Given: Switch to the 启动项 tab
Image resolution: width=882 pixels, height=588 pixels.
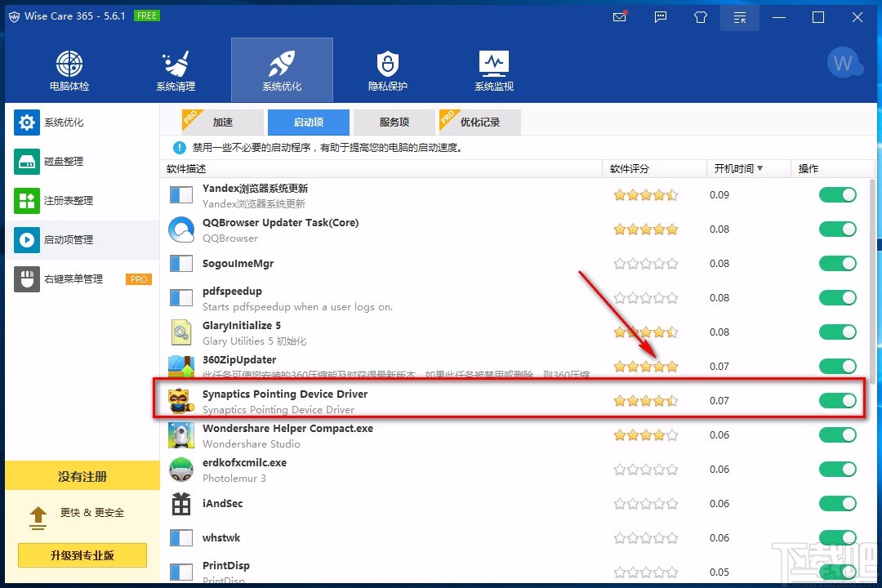Looking at the screenshot, I should [308, 122].
